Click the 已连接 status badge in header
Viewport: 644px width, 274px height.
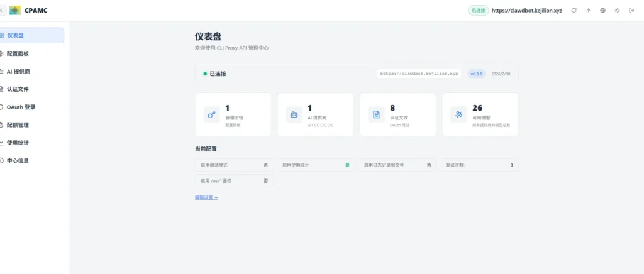pyautogui.click(x=478, y=11)
